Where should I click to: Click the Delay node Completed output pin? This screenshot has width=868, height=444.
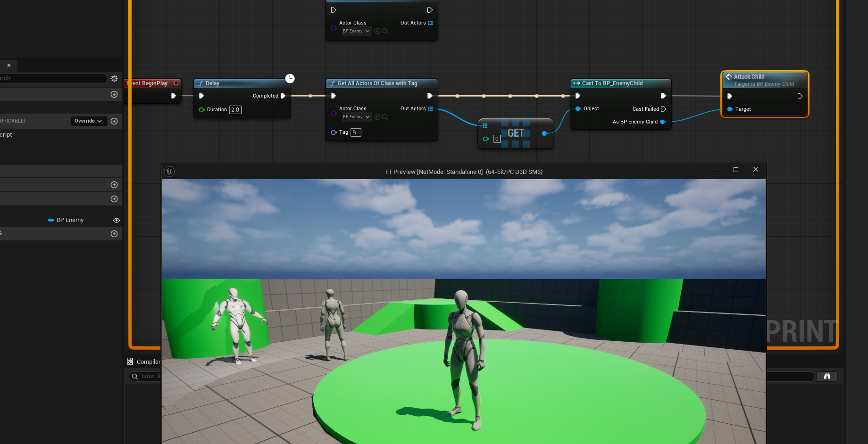(x=283, y=96)
